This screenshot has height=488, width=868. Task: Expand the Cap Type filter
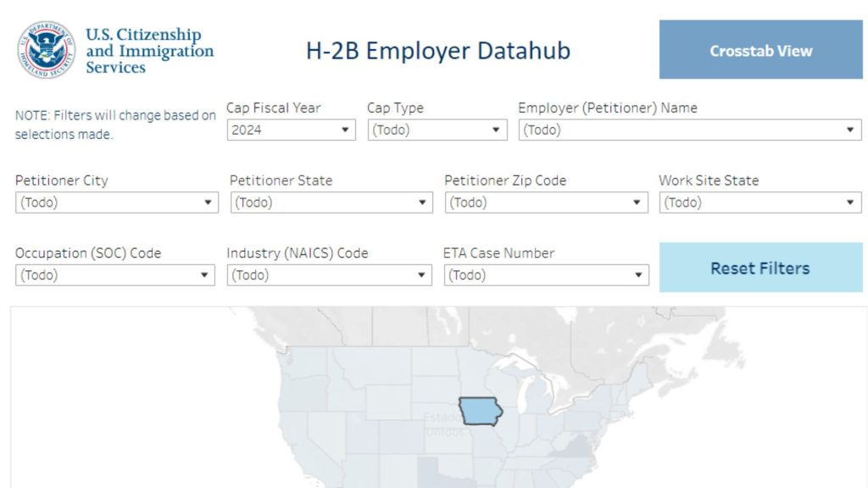[437, 130]
